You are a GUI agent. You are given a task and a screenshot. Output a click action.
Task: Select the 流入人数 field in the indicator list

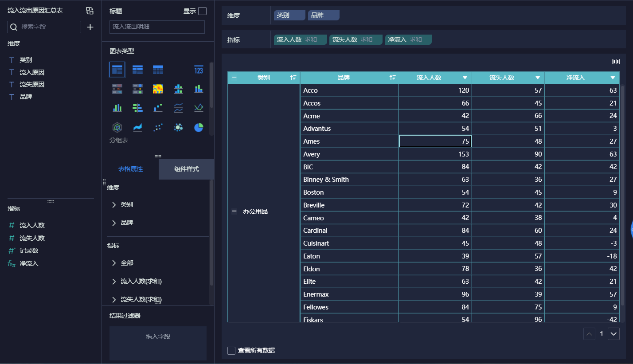pos(32,225)
